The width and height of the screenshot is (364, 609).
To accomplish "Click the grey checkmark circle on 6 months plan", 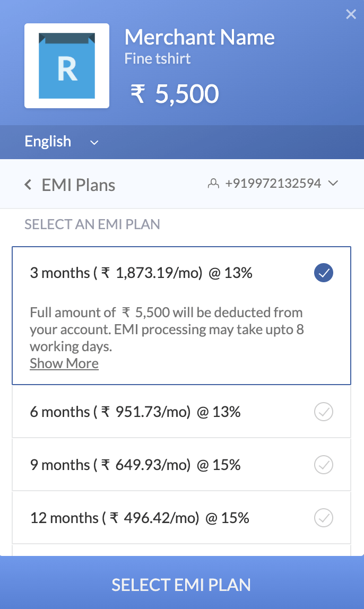I will click(323, 412).
